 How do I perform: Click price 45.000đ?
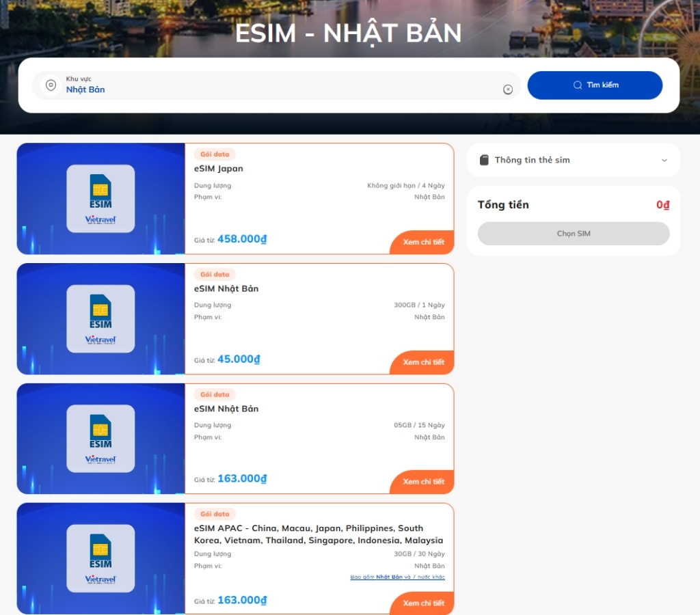click(239, 359)
